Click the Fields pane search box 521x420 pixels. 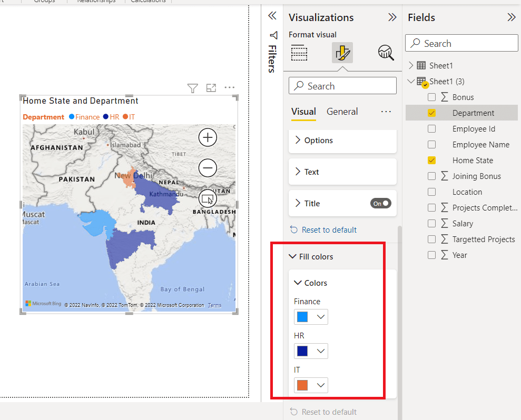461,43
